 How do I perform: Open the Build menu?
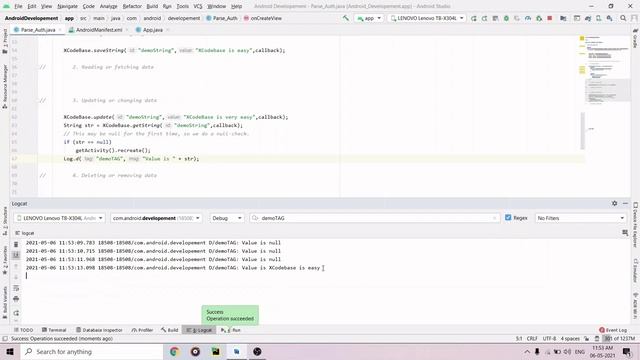152,7
